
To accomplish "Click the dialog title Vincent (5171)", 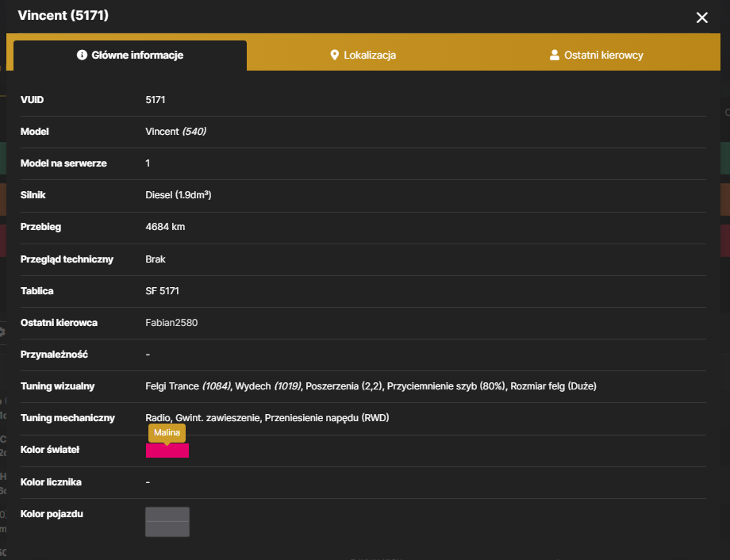I will click(x=63, y=15).
